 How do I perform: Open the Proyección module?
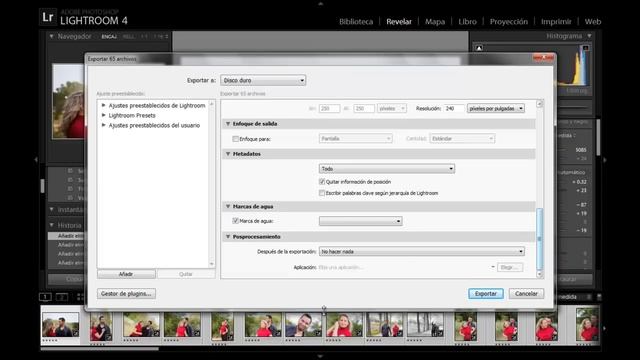(x=509, y=22)
